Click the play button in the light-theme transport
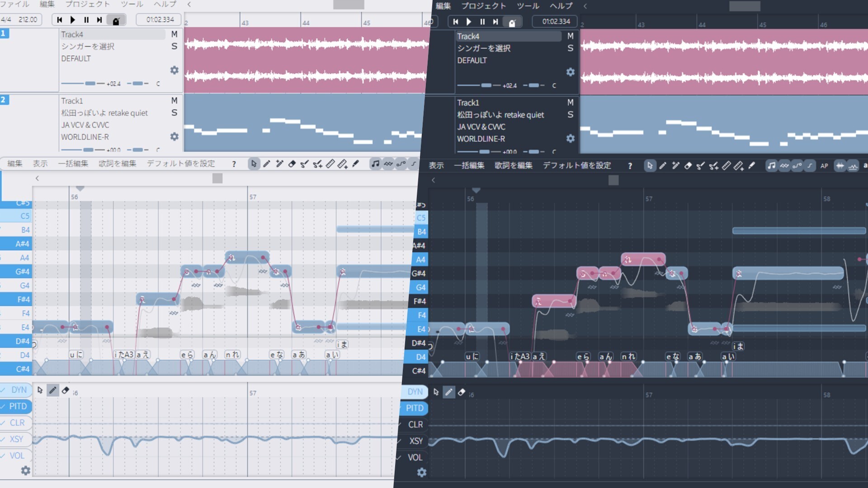868x488 pixels. 73,20
